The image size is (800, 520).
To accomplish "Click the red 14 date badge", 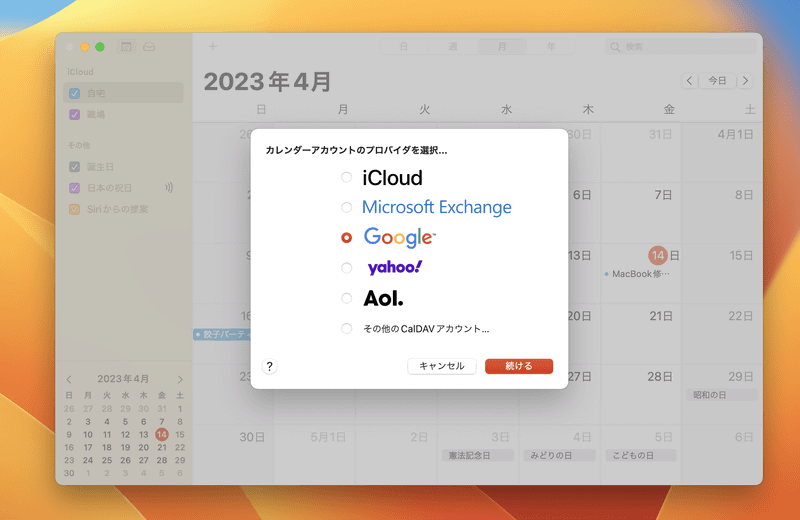I will (658, 256).
